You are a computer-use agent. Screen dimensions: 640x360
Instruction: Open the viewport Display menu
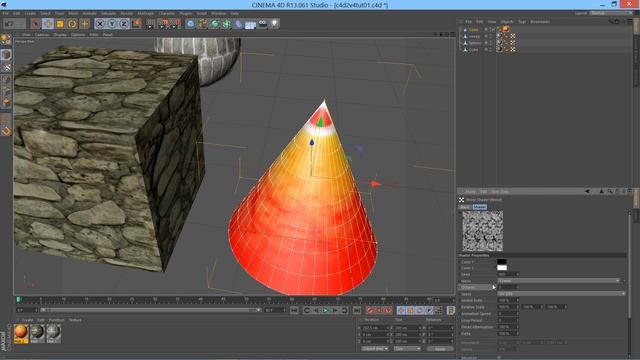(x=60, y=35)
